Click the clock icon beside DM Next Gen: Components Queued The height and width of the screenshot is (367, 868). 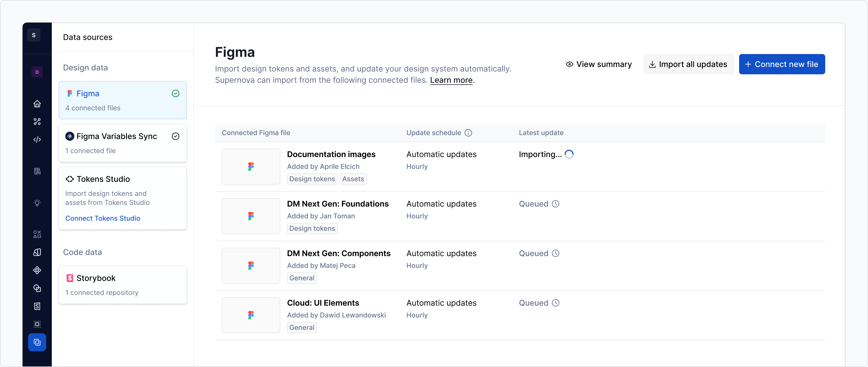556,253
